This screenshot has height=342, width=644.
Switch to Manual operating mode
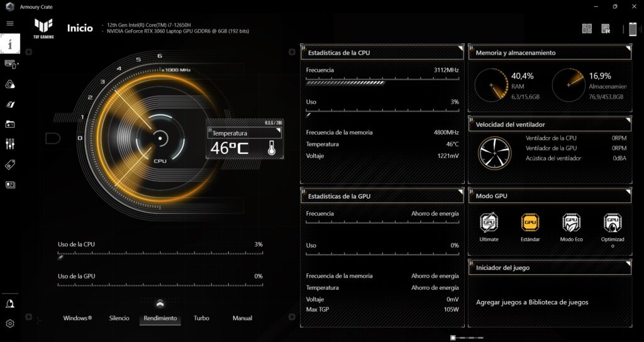click(242, 318)
